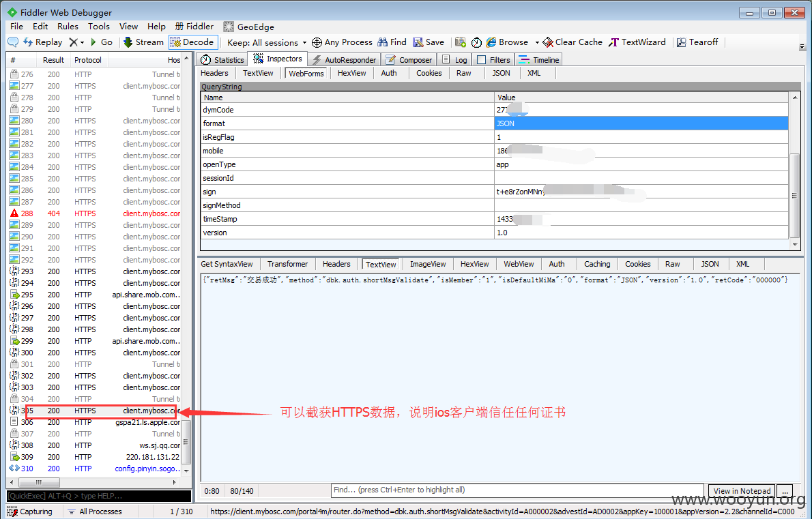Click session list vertical scrollbar thumb

pos(186,441)
